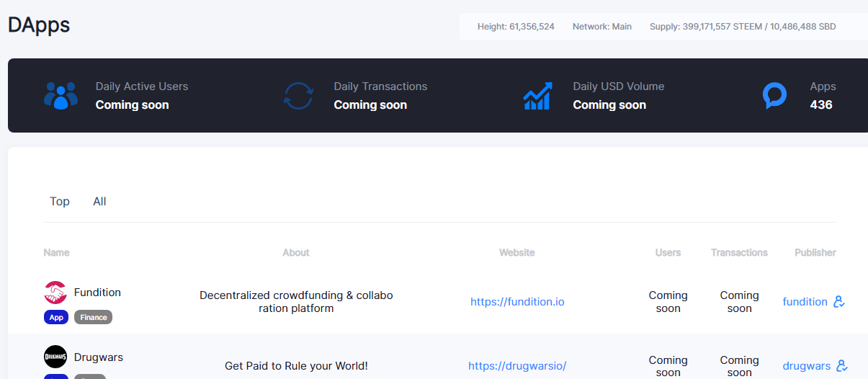Click the Daily Transactions refresh arrows icon
868x379 pixels.
tap(298, 95)
